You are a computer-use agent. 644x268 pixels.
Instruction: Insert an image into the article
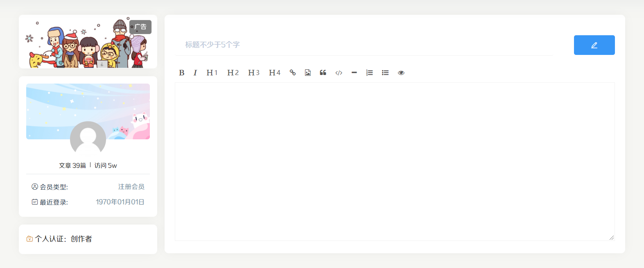(308, 73)
